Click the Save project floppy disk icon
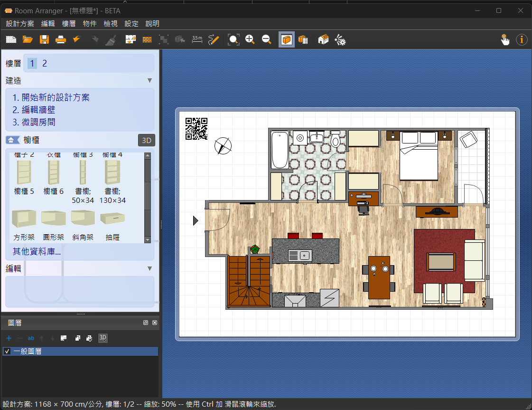The height and width of the screenshot is (410, 532). click(x=44, y=40)
